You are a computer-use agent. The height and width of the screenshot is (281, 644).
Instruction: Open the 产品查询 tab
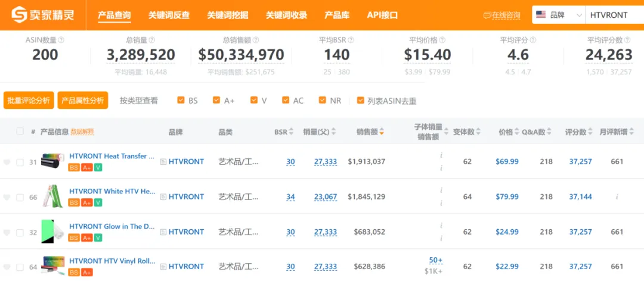[x=114, y=15]
